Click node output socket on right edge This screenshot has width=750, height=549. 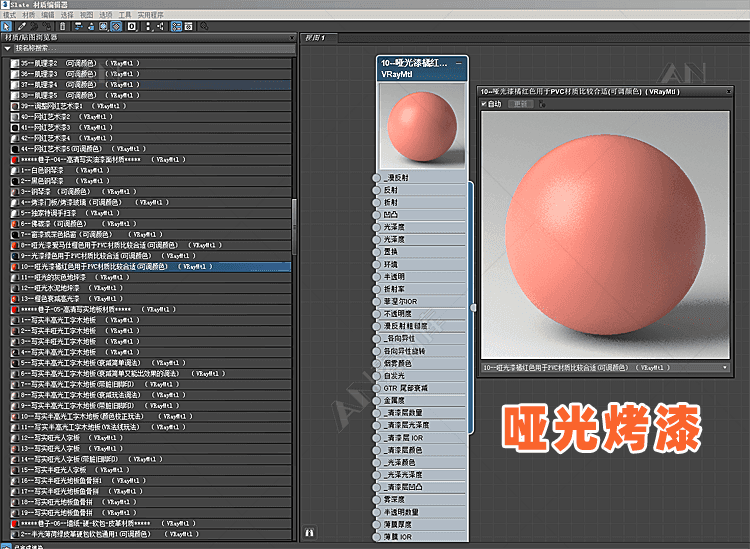[x=473, y=307]
